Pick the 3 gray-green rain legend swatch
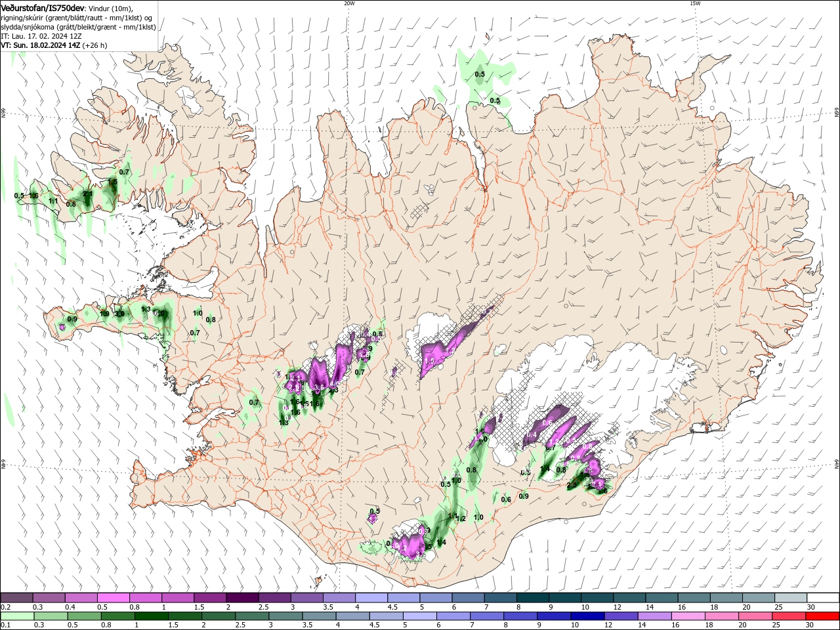 click(x=285, y=616)
